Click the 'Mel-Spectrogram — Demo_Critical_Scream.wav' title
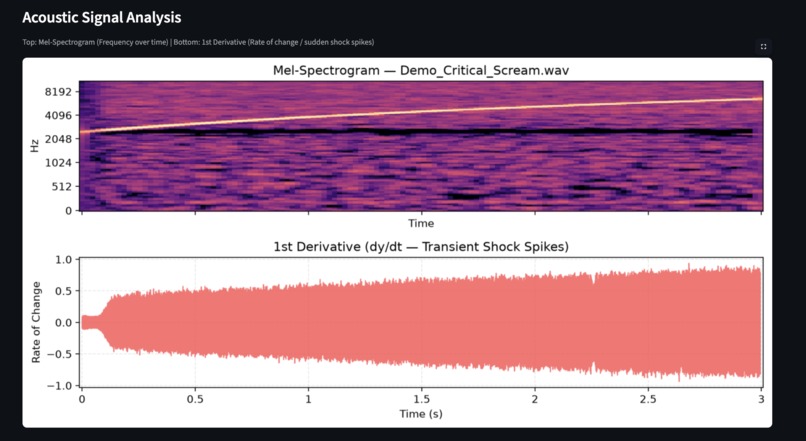This screenshot has height=441, width=806. 421,70
